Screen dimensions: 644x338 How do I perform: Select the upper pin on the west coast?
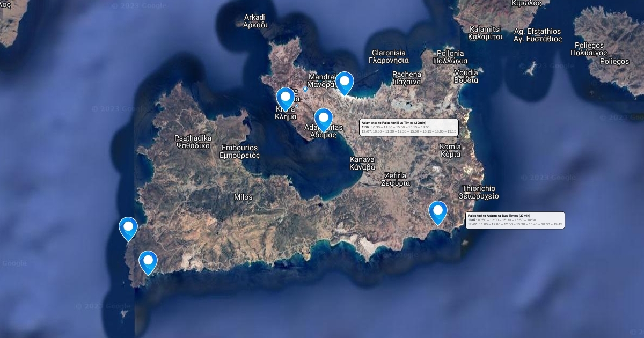pyautogui.click(x=128, y=227)
